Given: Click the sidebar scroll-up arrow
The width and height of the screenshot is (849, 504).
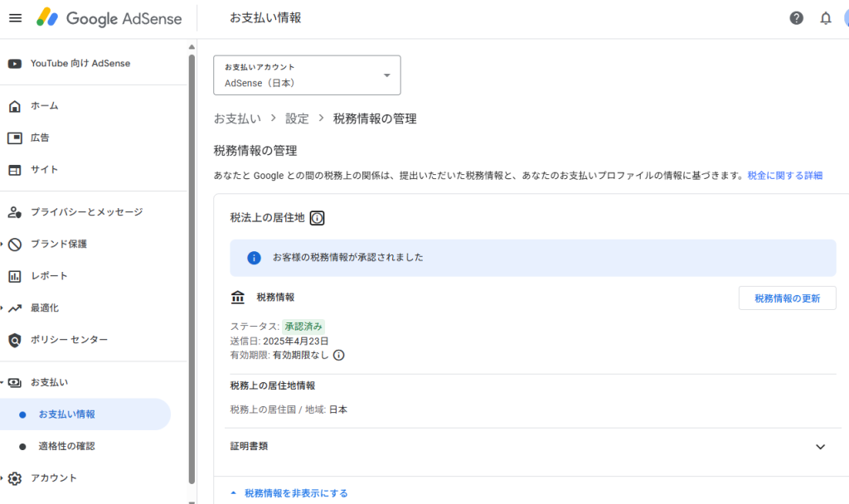Looking at the screenshot, I should [192, 47].
